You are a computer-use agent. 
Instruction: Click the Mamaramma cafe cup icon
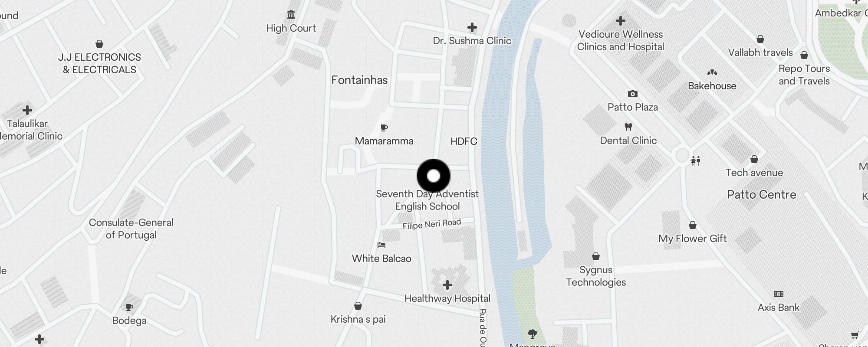pyautogui.click(x=384, y=128)
